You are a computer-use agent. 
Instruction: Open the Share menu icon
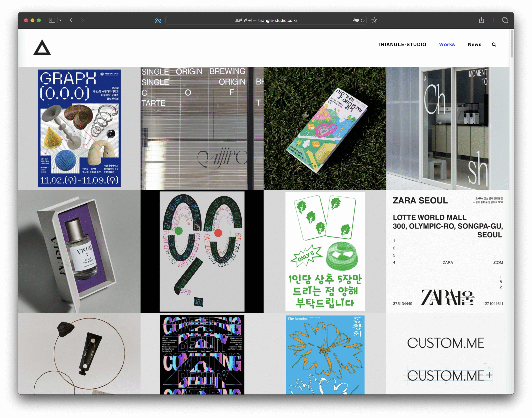pyautogui.click(x=481, y=20)
